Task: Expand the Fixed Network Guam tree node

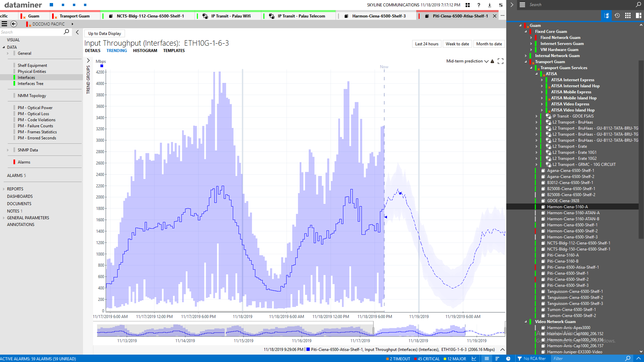Action: click(531, 37)
